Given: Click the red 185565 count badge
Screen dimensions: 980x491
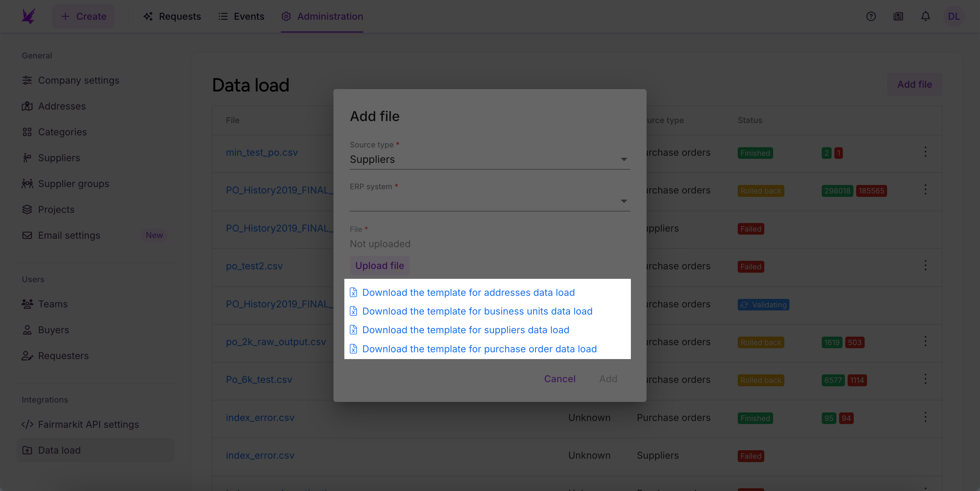Looking at the screenshot, I should coord(871,190).
